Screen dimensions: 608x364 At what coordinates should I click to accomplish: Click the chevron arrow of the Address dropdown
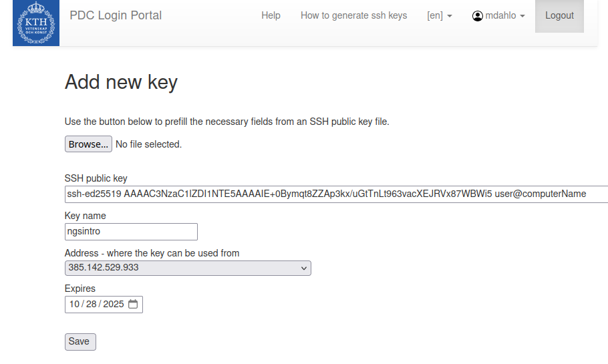pyautogui.click(x=304, y=268)
